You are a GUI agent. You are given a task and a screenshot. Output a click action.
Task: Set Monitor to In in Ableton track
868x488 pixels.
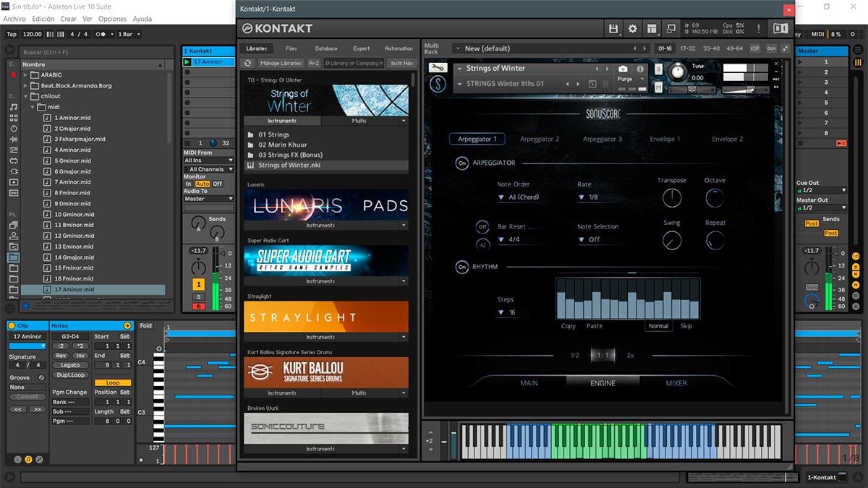188,184
